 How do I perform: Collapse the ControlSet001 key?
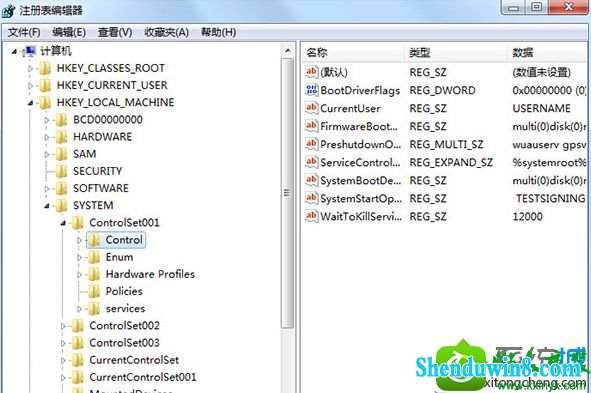coord(63,223)
